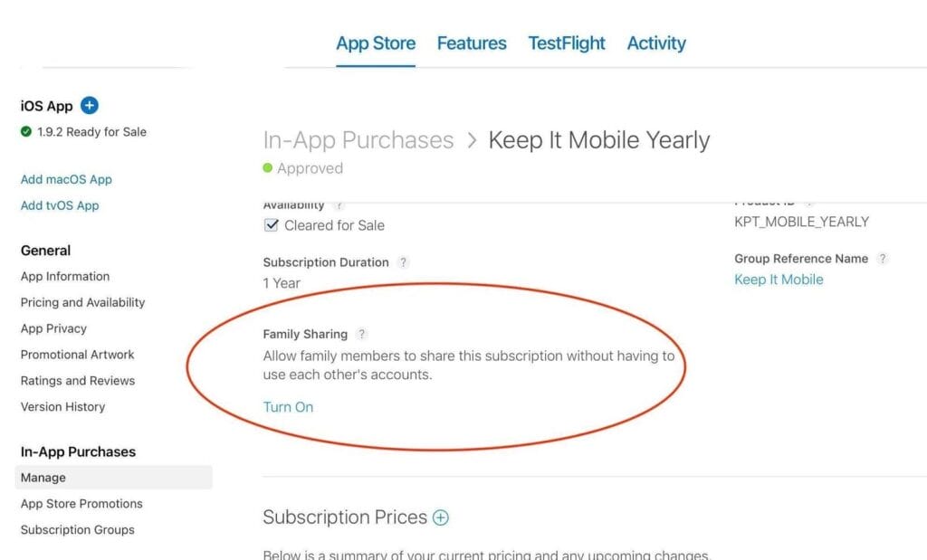Select the App Store tab
This screenshot has width=927, height=560.
pyautogui.click(x=376, y=43)
